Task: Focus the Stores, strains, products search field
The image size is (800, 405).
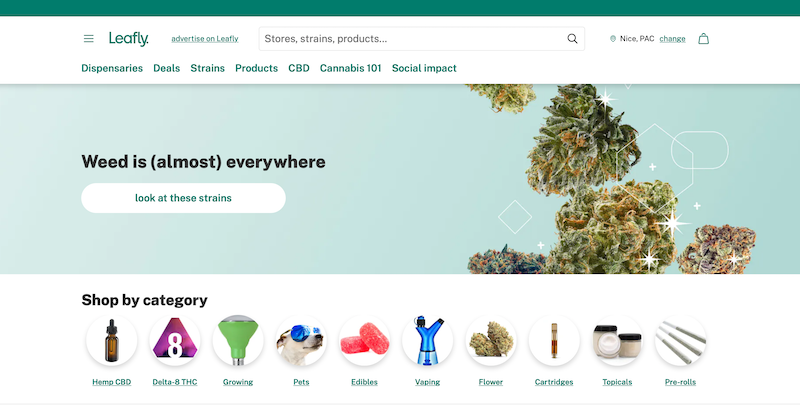Action: click(x=421, y=39)
